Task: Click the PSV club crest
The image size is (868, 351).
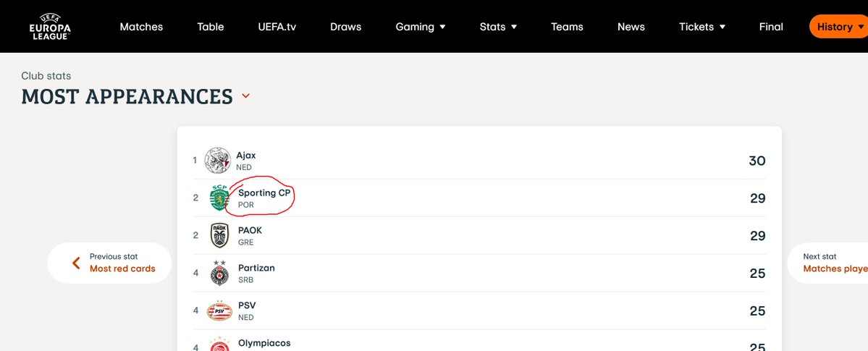Action: coord(220,310)
